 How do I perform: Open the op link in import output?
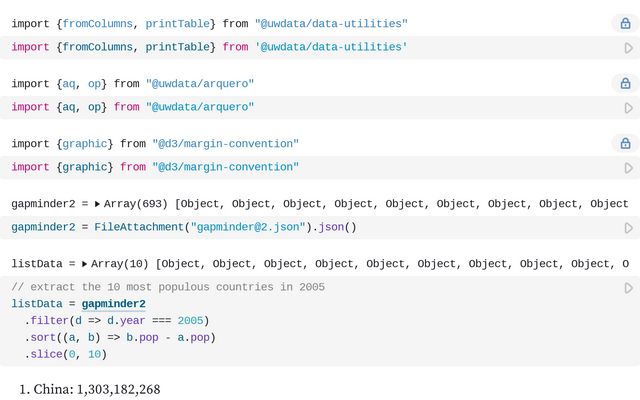(x=94, y=84)
